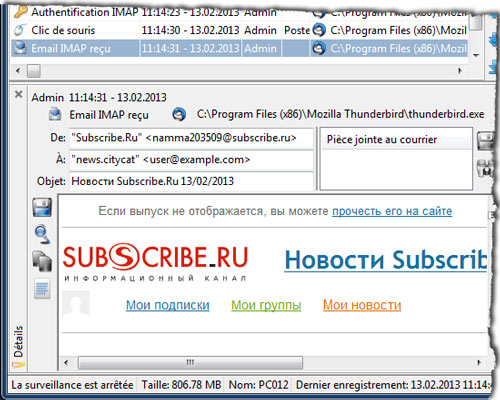Click the Pièce jointe au courrier header
Screen dimensions: 500x400
tap(396, 139)
